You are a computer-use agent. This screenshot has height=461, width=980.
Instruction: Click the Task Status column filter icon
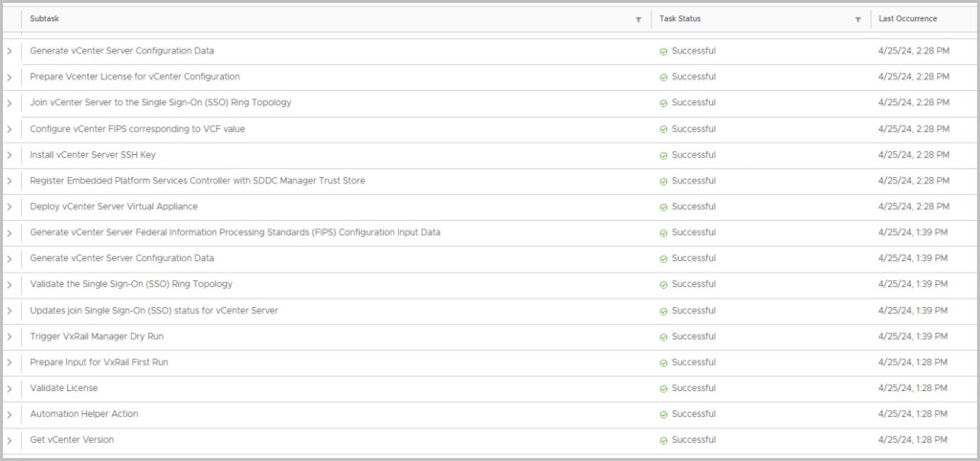pyautogui.click(x=857, y=19)
